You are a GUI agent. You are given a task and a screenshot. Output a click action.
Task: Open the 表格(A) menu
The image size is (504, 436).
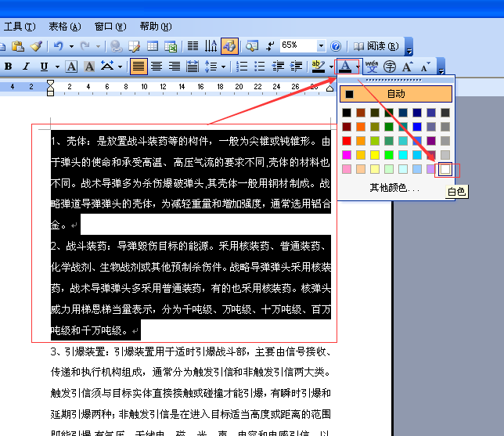click(65, 27)
